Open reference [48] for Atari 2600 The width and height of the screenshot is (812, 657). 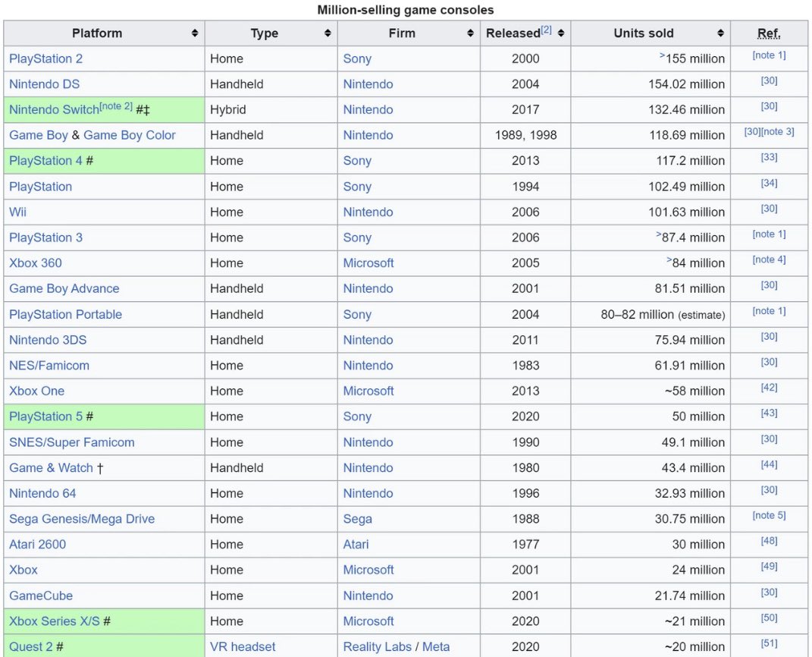pyautogui.click(x=769, y=541)
